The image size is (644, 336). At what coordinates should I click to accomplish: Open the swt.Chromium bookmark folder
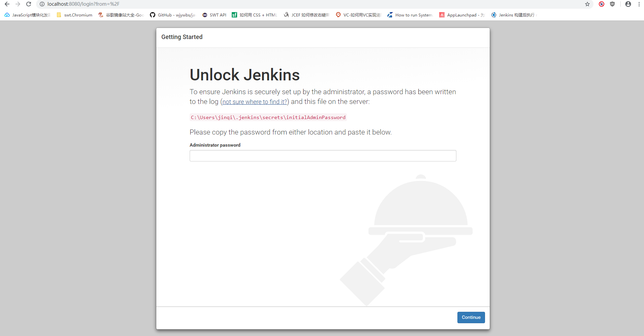click(74, 15)
